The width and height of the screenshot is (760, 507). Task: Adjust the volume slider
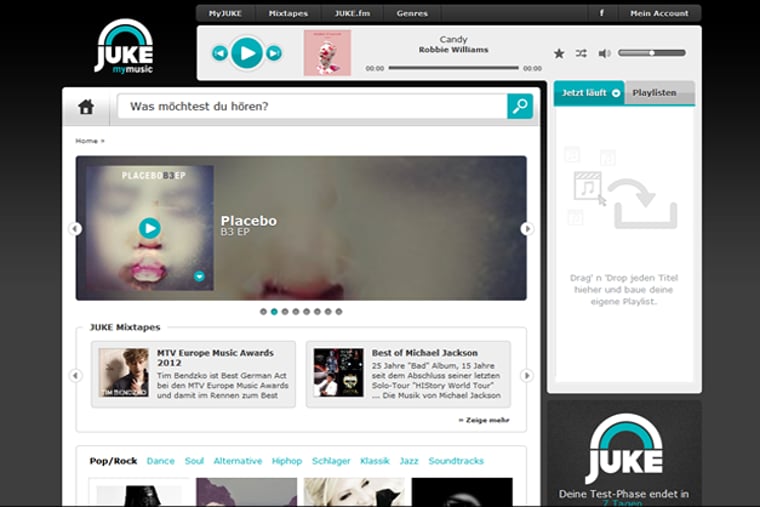[651, 53]
